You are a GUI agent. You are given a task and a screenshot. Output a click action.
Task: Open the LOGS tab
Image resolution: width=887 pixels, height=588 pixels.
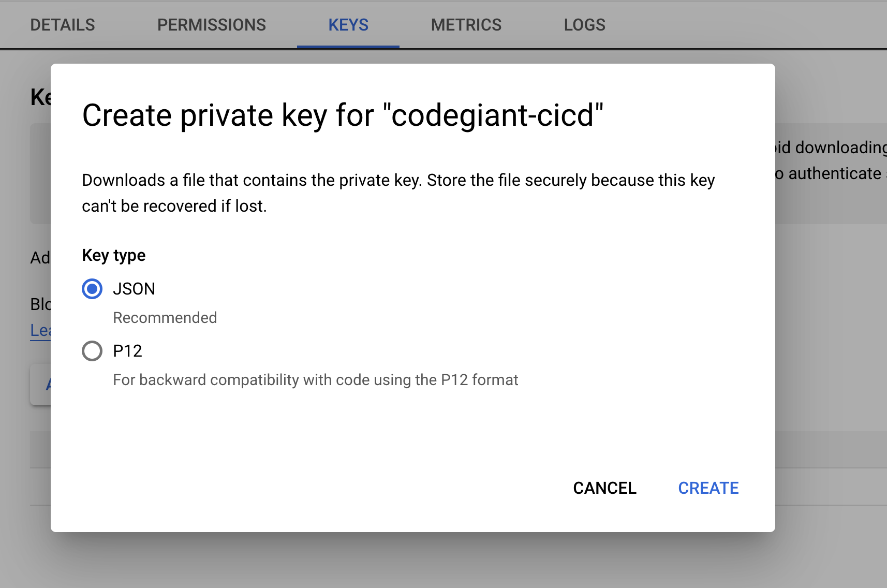point(585,25)
